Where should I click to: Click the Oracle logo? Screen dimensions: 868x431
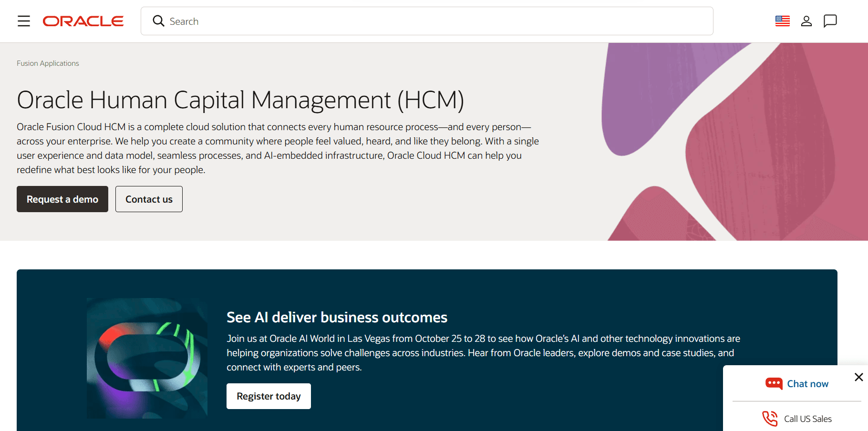pos(83,21)
